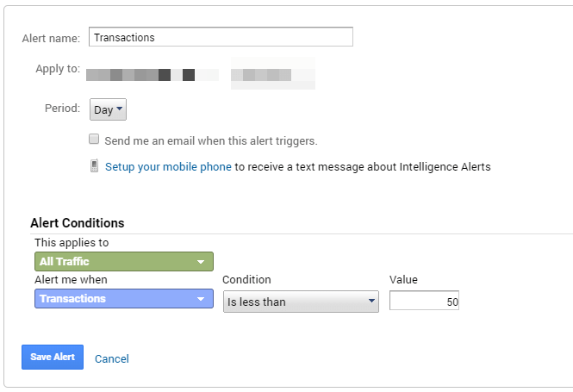573x392 pixels.
Task: Focus the Alert name text field
Action: (x=221, y=37)
